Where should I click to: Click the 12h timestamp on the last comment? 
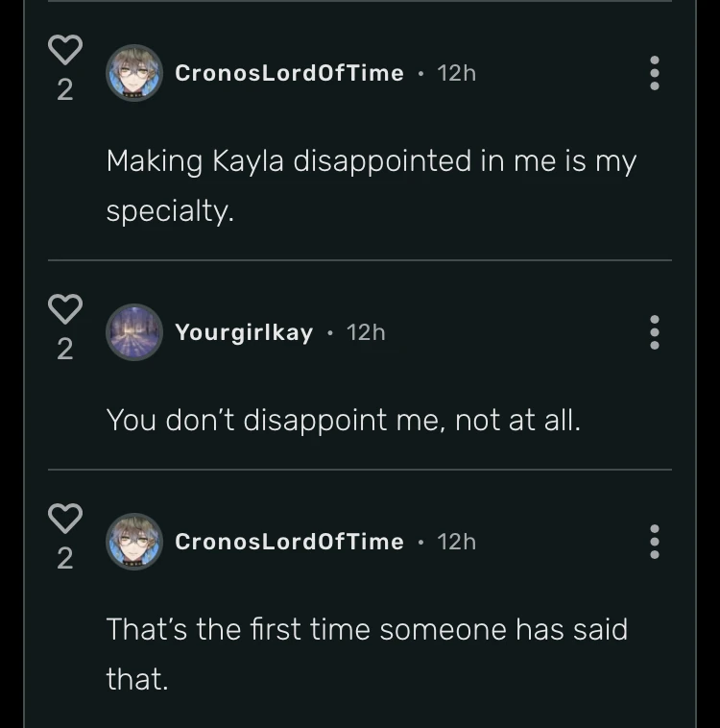point(457,542)
